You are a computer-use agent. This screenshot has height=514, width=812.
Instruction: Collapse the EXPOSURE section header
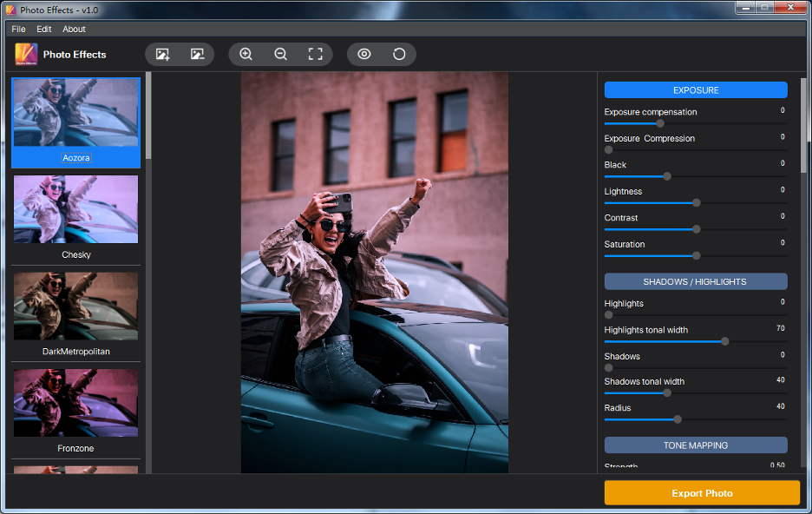pos(695,90)
